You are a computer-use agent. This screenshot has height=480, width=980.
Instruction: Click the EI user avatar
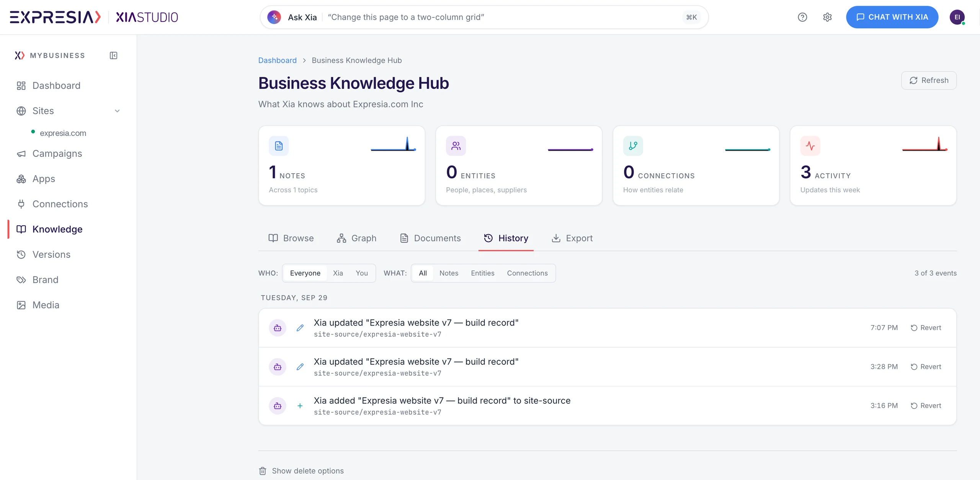pyautogui.click(x=957, y=17)
